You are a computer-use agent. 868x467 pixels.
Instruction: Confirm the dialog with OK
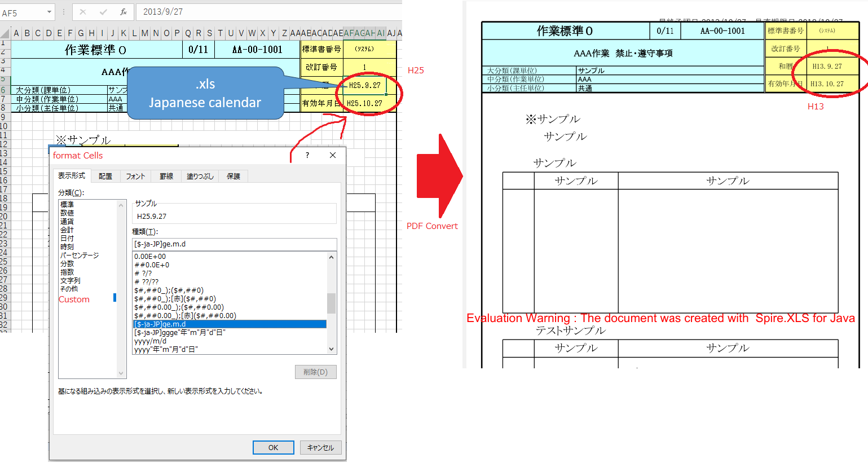tap(274, 447)
